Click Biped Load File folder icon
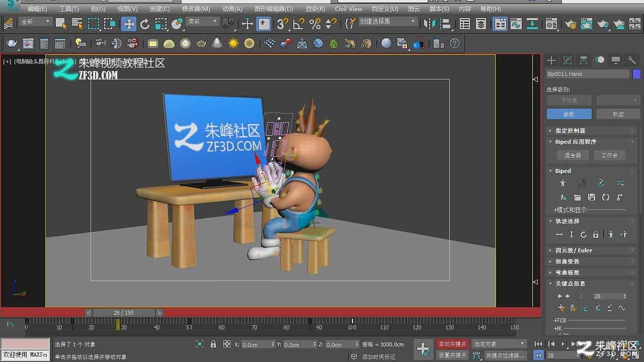 tap(577, 198)
